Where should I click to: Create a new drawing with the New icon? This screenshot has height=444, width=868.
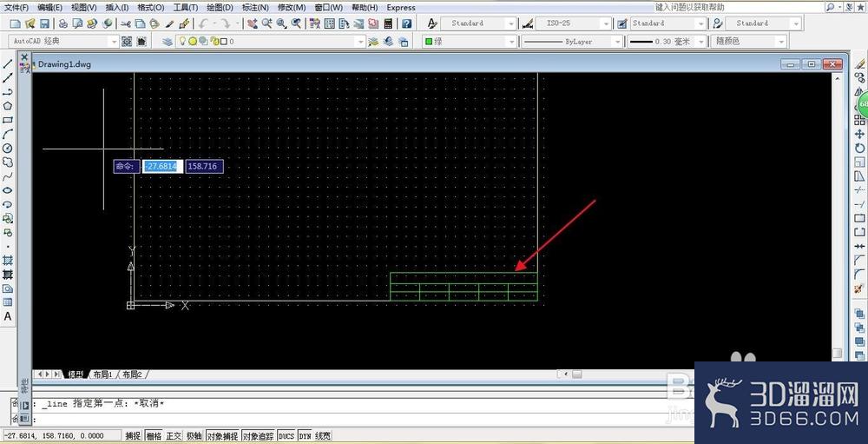click(16, 23)
